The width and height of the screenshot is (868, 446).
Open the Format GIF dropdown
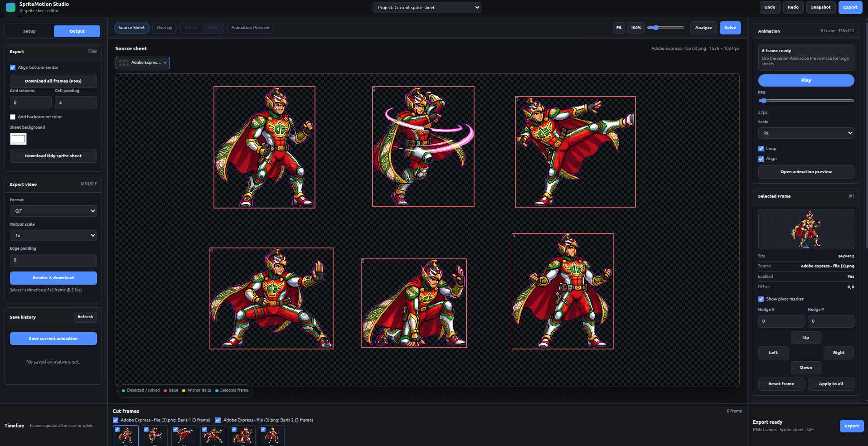[53, 211]
